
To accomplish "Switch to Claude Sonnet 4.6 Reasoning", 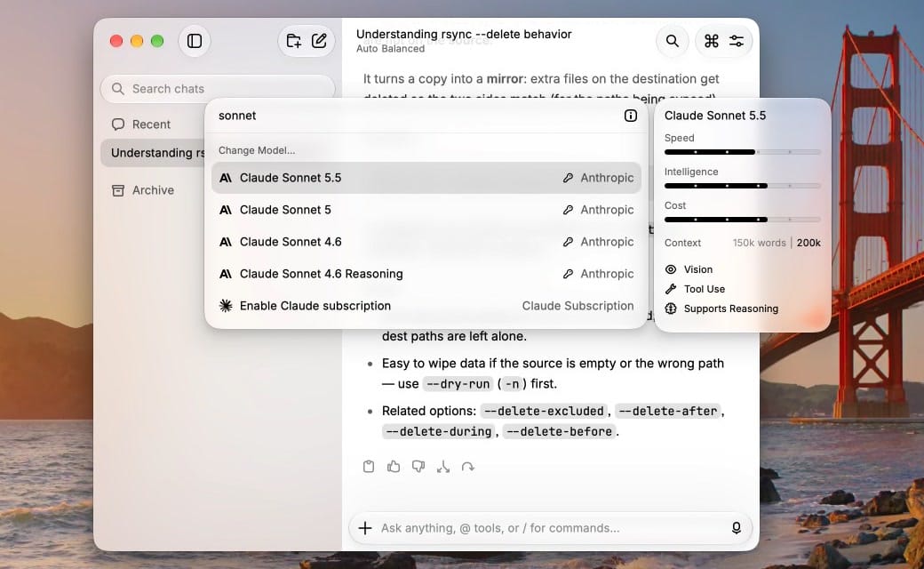I will click(x=426, y=274).
